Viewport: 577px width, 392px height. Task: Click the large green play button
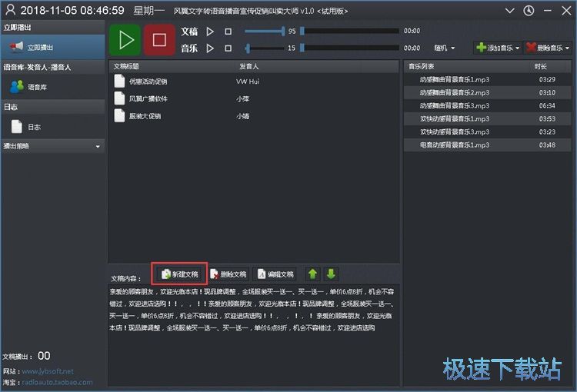tap(125, 40)
